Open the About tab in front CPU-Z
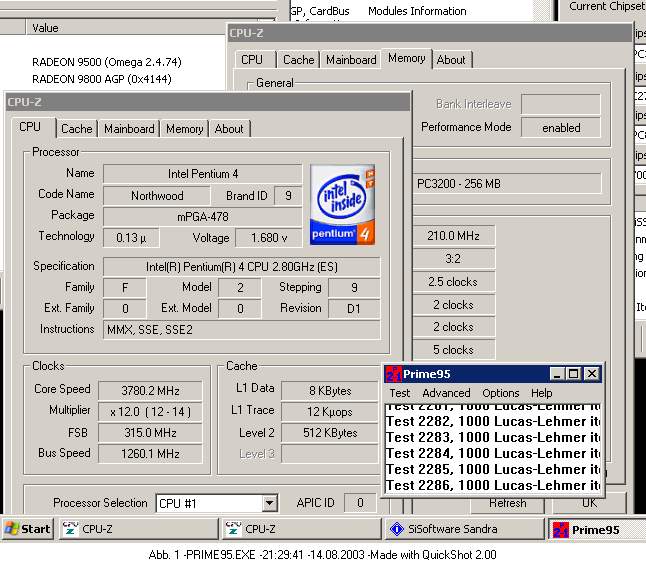The height and width of the screenshot is (566, 646). [x=229, y=129]
